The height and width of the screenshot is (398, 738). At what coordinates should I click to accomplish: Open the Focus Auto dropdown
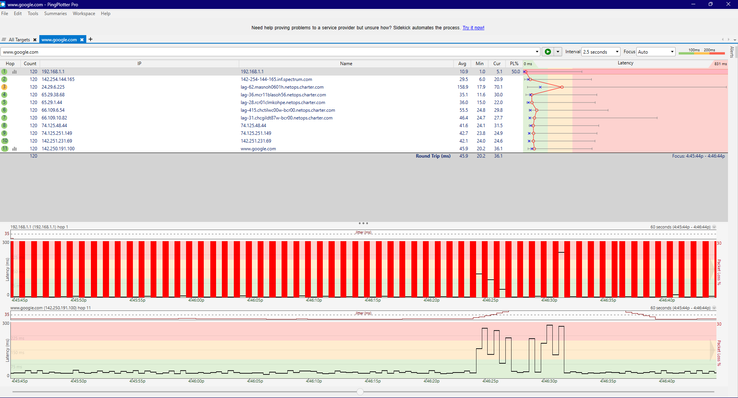(x=656, y=52)
